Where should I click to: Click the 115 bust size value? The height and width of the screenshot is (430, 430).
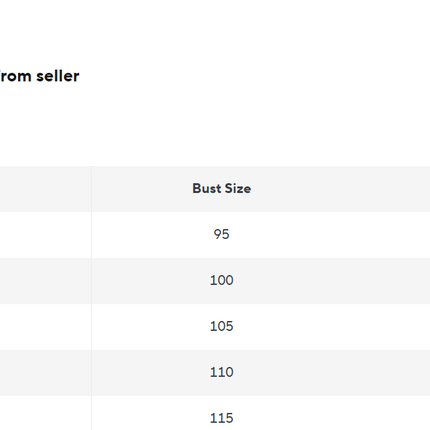coord(222,418)
